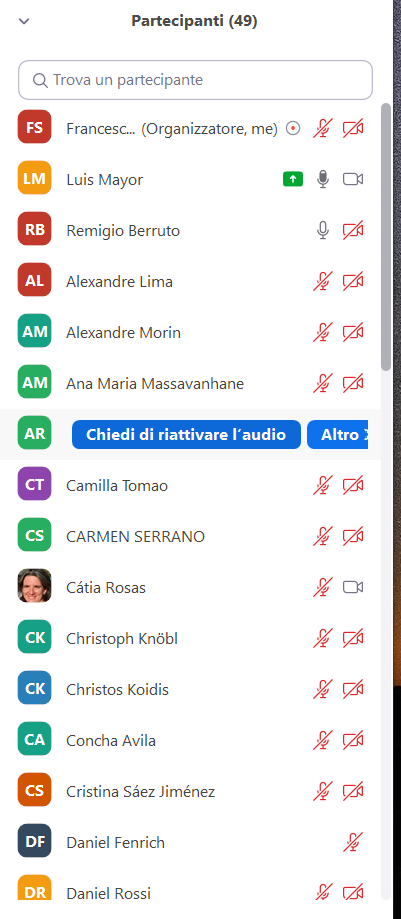Click the recording indicator next to Organizzatore
Image resolution: width=401 pixels, height=919 pixels.
point(293,128)
